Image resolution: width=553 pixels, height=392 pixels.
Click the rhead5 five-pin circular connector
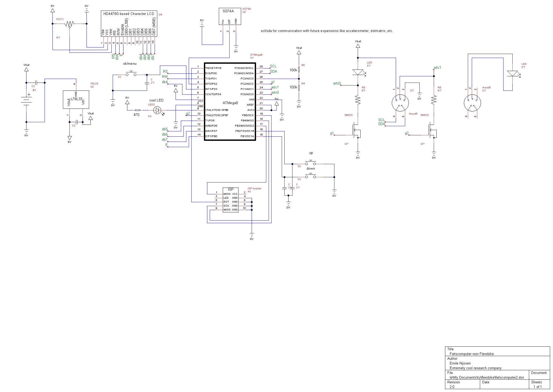[x=400, y=103]
